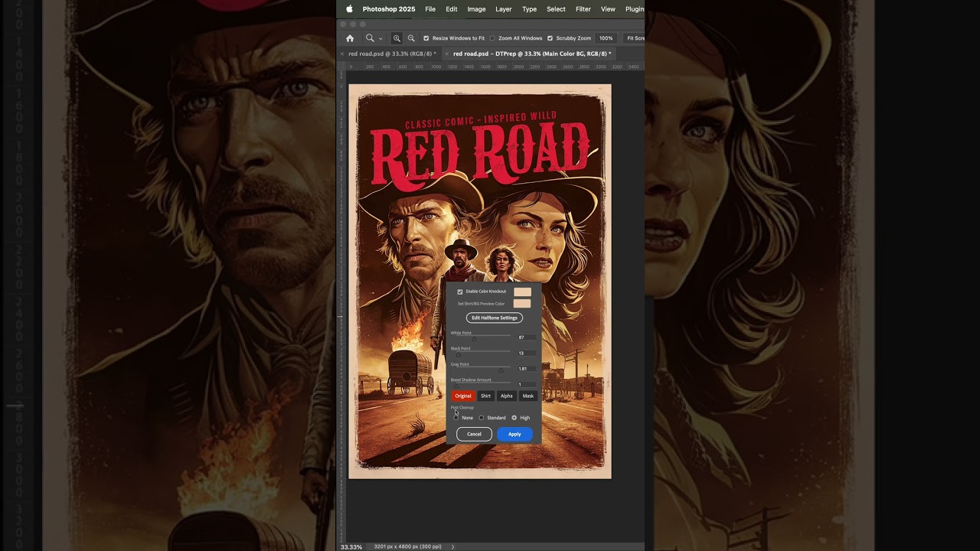The image size is (980, 551).
Task: Cancel the DTPrep dialog
Action: [474, 434]
